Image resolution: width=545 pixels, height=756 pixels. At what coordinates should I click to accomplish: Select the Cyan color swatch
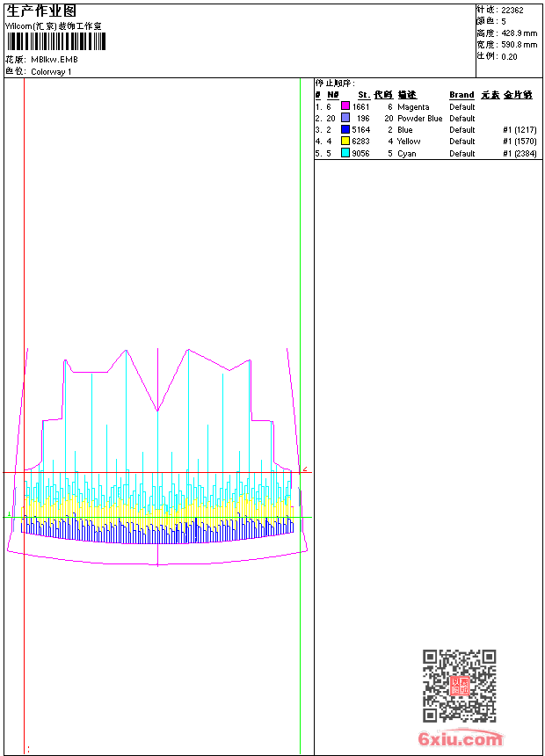345,153
